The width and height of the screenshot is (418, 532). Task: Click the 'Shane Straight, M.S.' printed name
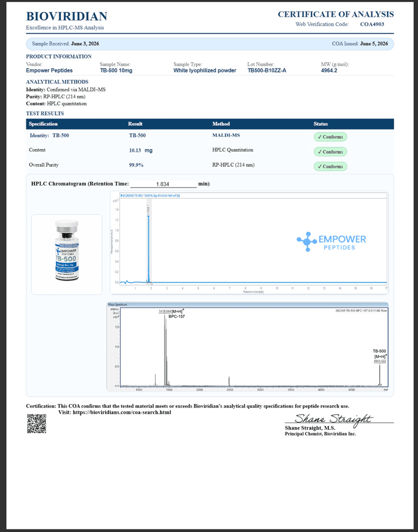click(x=310, y=428)
